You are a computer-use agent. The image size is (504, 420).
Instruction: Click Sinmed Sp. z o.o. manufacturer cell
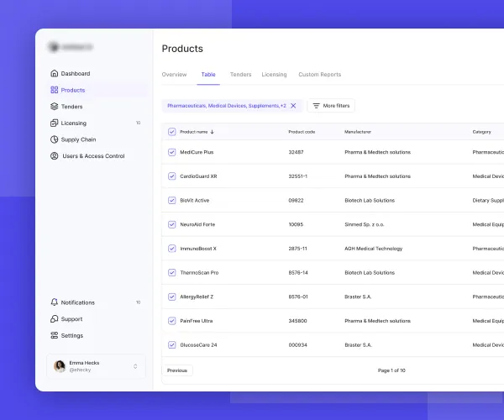coord(365,224)
